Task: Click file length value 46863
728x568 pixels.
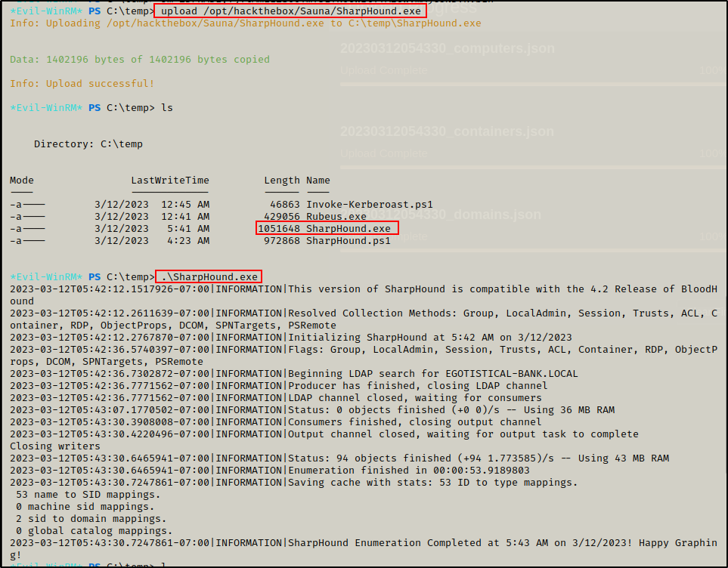Action: click(285, 204)
